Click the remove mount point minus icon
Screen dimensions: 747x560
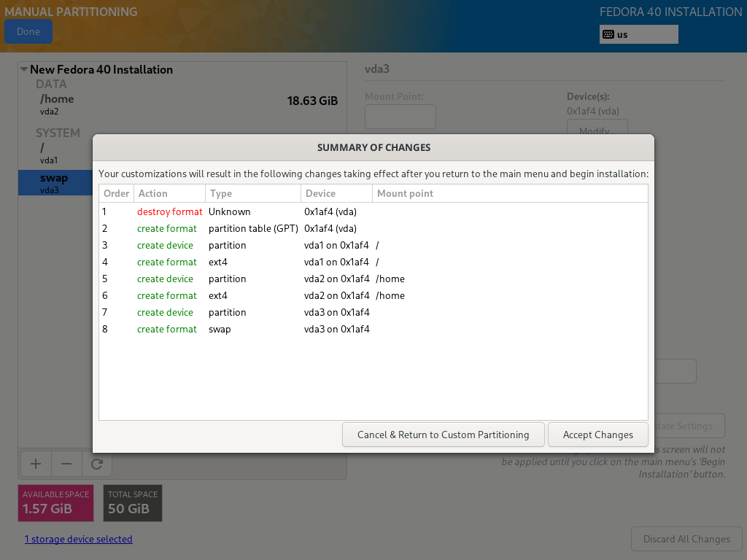66,464
